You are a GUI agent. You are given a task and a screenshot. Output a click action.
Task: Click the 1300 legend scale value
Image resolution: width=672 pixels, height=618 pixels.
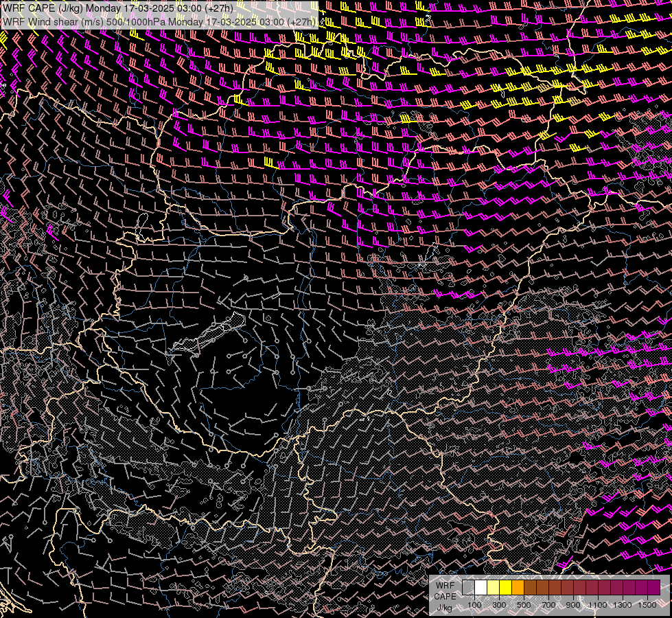coord(623,605)
